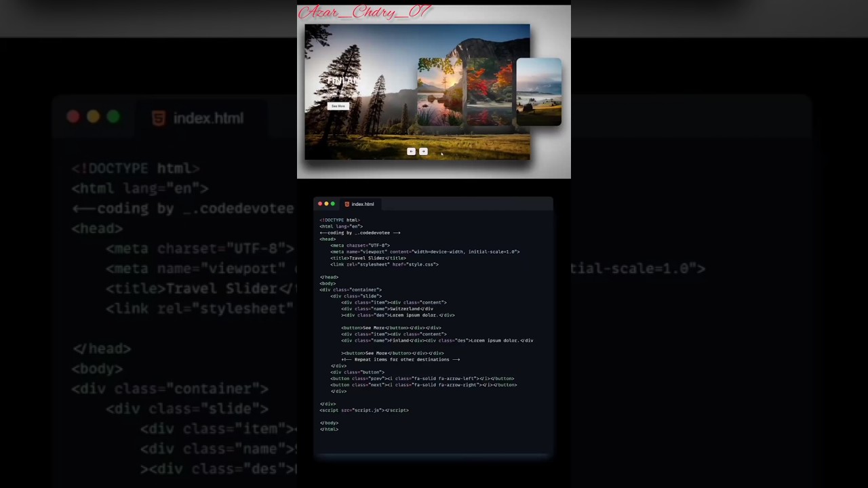Click the small <!DOCTYPE html> code line
Screen dimensions: 868x488
tap(340, 220)
